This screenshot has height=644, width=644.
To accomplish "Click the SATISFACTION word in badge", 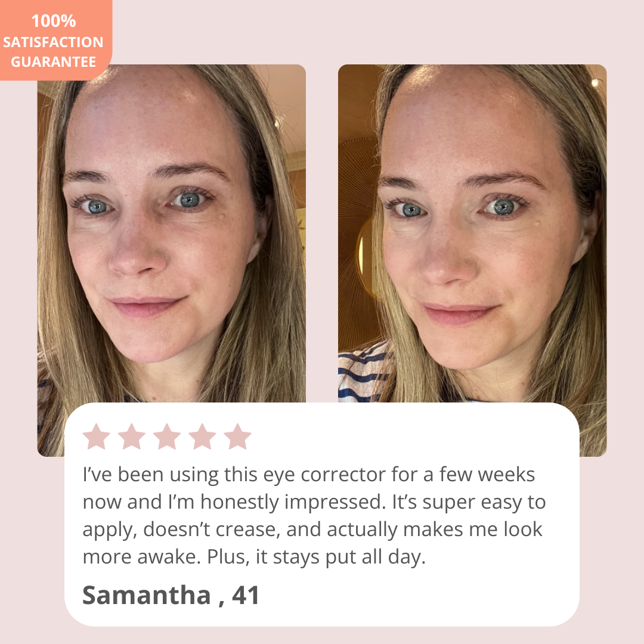I will [x=54, y=42].
